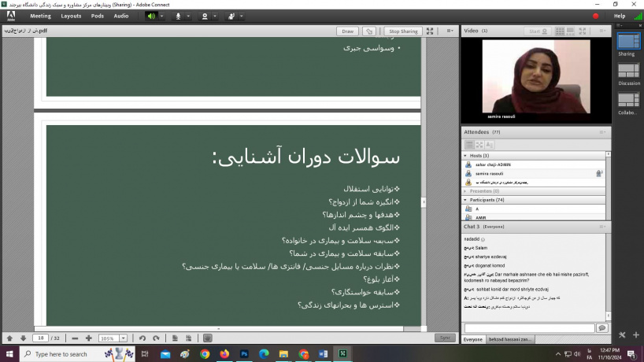Open Photoshop from taskbar

(244, 354)
